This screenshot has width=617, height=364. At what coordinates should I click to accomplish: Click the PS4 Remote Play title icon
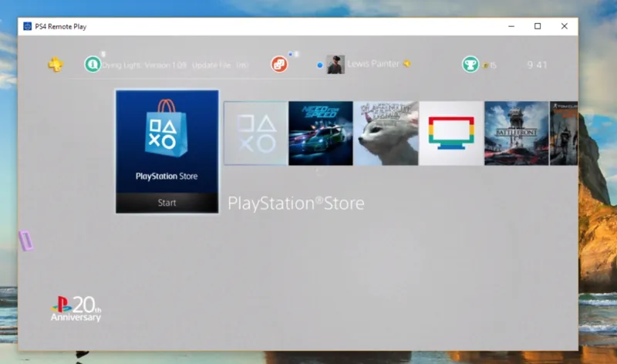coord(27,26)
